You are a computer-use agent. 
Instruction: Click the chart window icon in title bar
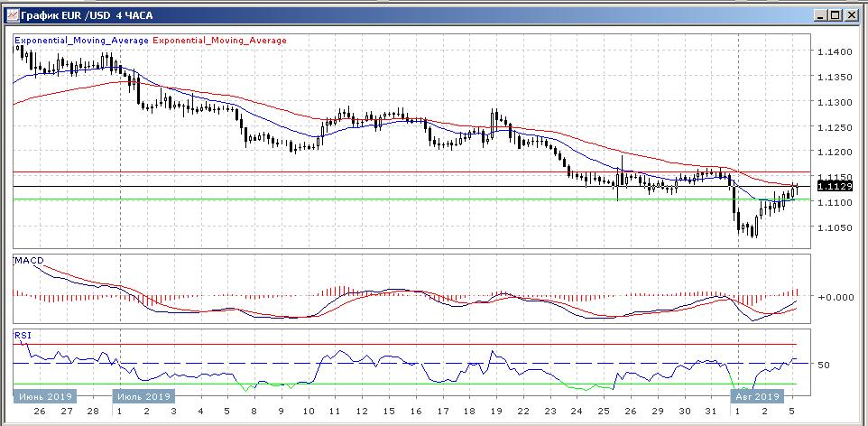12,14
